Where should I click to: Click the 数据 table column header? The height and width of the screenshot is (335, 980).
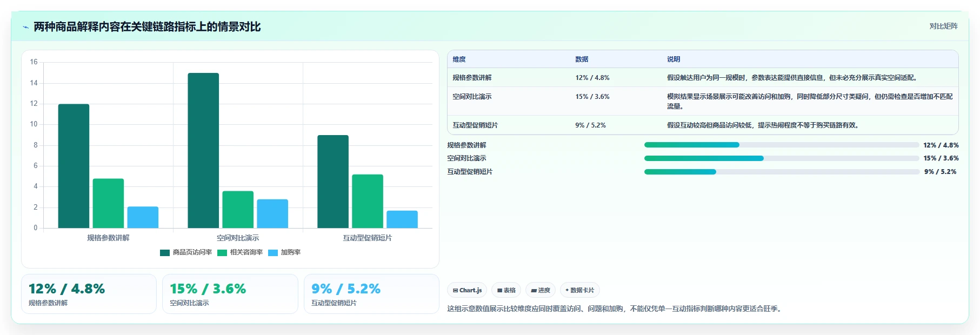[582, 59]
